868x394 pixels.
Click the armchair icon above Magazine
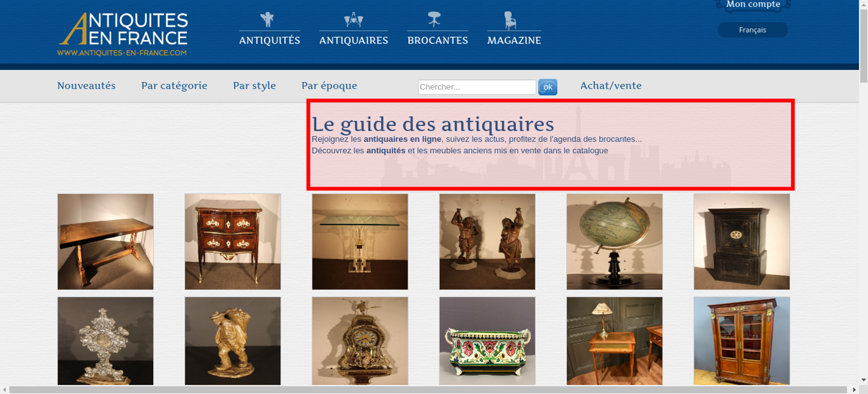coord(510,20)
